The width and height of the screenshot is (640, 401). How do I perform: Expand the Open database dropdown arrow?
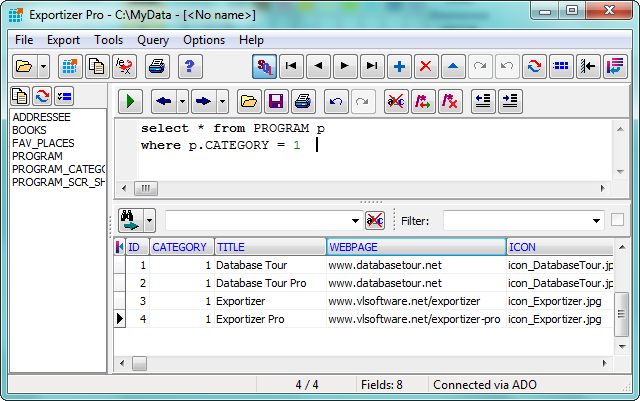[x=43, y=66]
